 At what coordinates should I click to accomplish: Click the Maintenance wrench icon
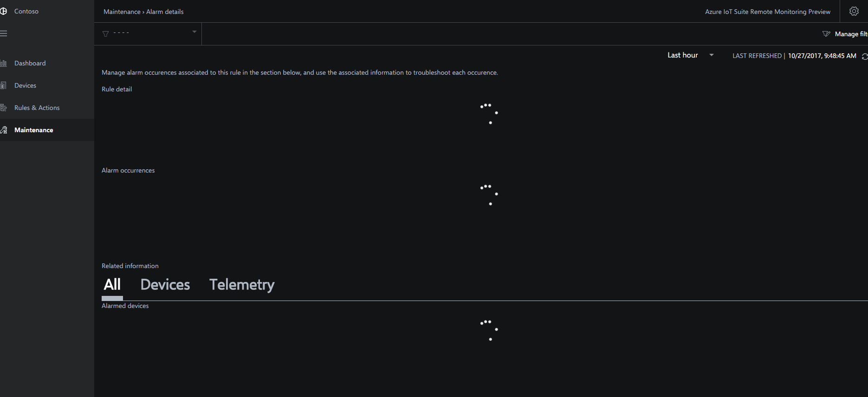(x=4, y=129)
